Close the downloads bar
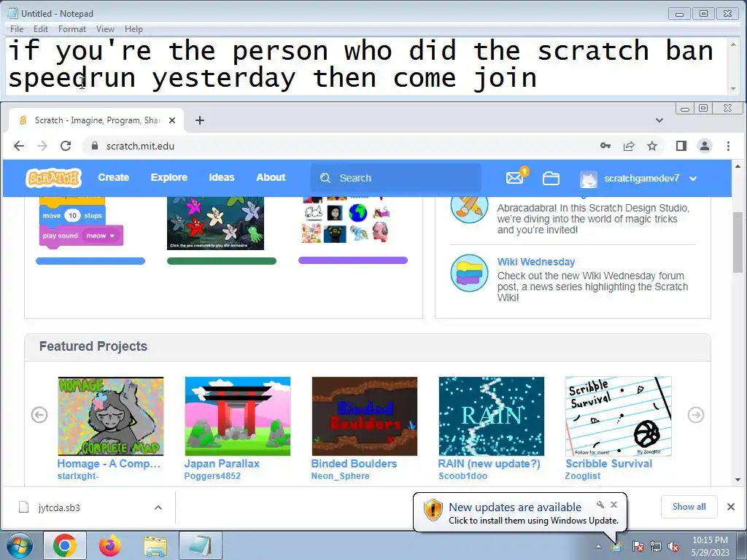 coord(731,507)
